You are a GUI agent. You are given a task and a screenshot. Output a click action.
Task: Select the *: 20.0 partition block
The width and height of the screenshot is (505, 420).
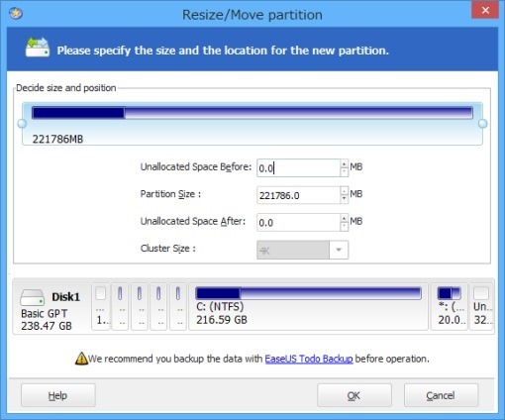(450, 306)
